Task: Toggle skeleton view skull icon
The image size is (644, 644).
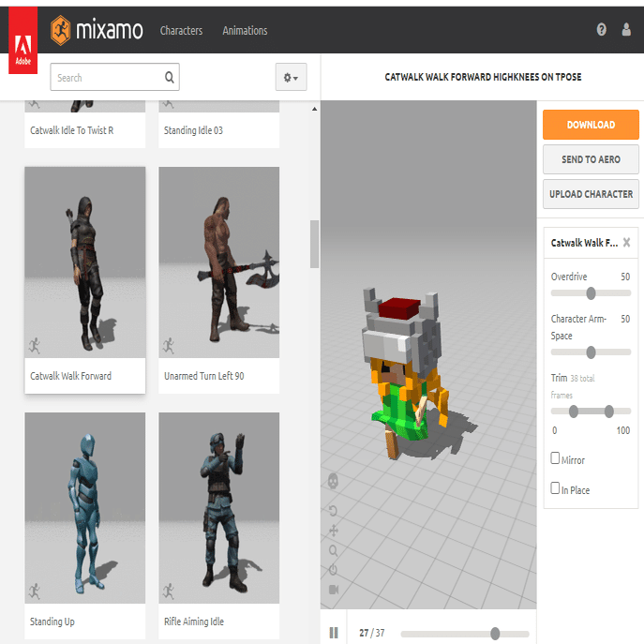Action: click(x=333, y=481)
